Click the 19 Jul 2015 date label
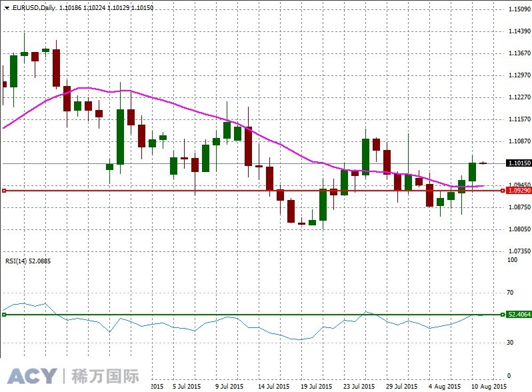 click(316, 386)
